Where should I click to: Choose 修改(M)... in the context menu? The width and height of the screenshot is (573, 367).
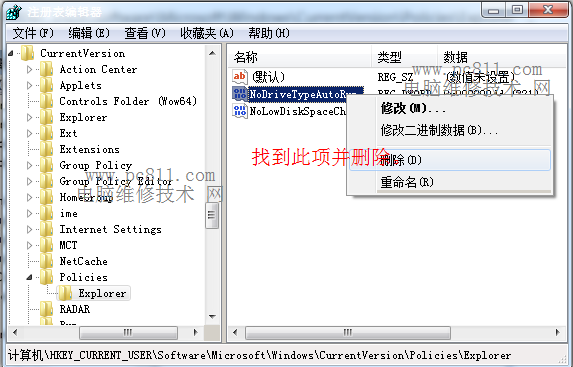tap(449, 108)
